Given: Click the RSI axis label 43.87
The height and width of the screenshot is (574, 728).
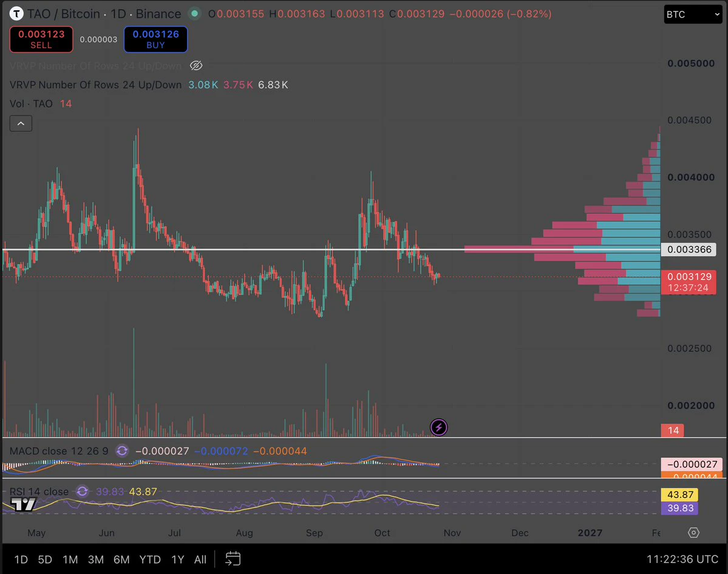Looking at the screenshot, I should tap(679, 494).
